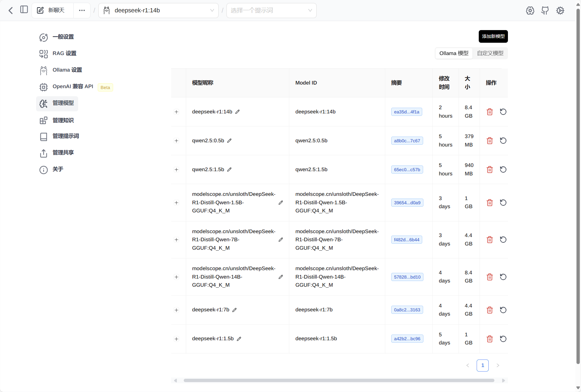The width and height of the screenshot is (581, 392).
Task: Click the GitHub icon in header
Action: [x=545, y=11]
